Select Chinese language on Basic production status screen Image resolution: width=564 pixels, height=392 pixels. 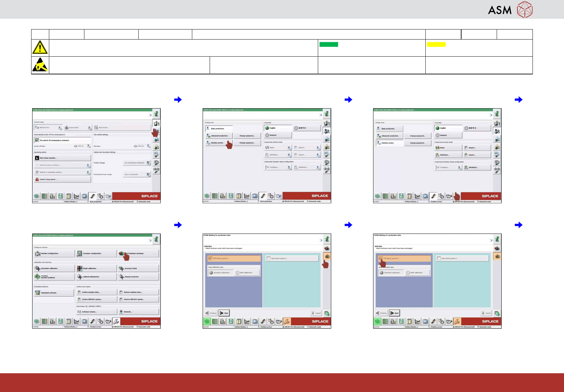click(307, 128)
